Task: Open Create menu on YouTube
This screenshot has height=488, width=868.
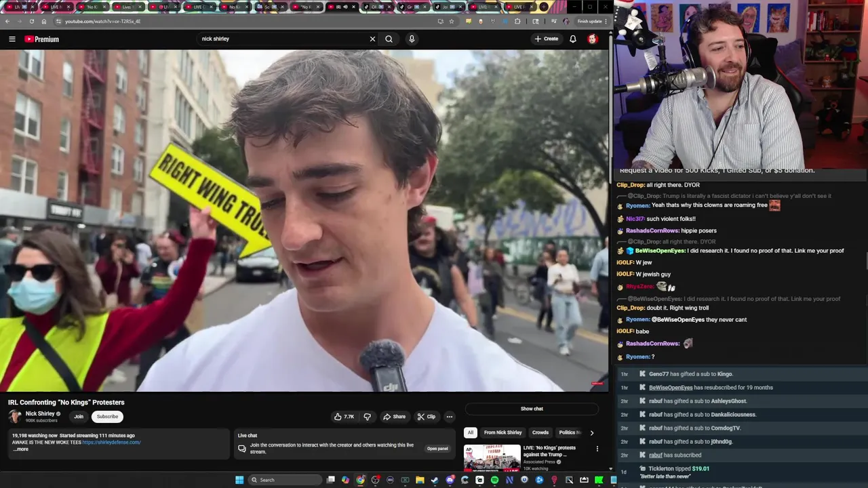Action: click(547, 39)
